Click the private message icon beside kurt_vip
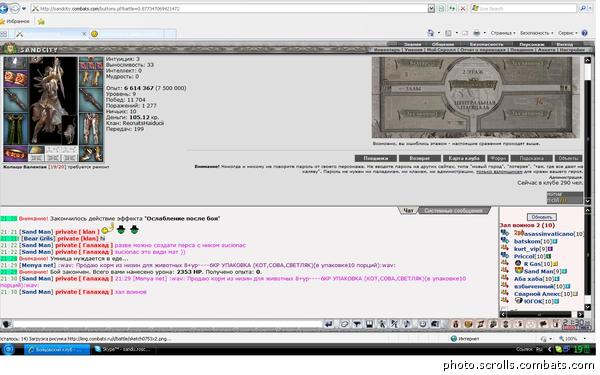This screenshot has width=600, height=375. 505,249
